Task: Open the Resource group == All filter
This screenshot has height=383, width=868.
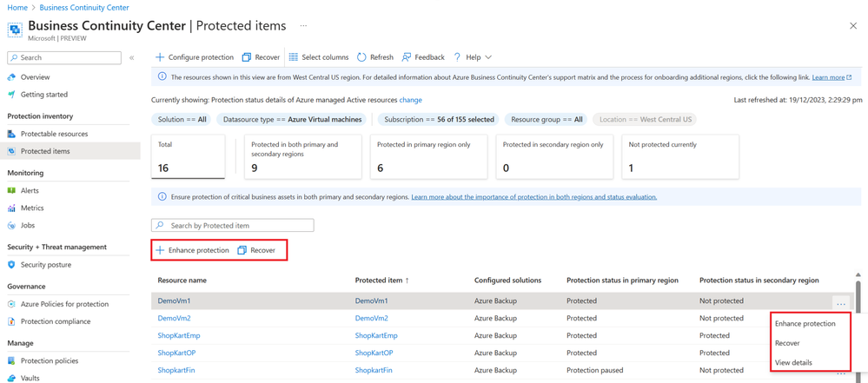Action: pyautogui.click(x=547, y=119)
